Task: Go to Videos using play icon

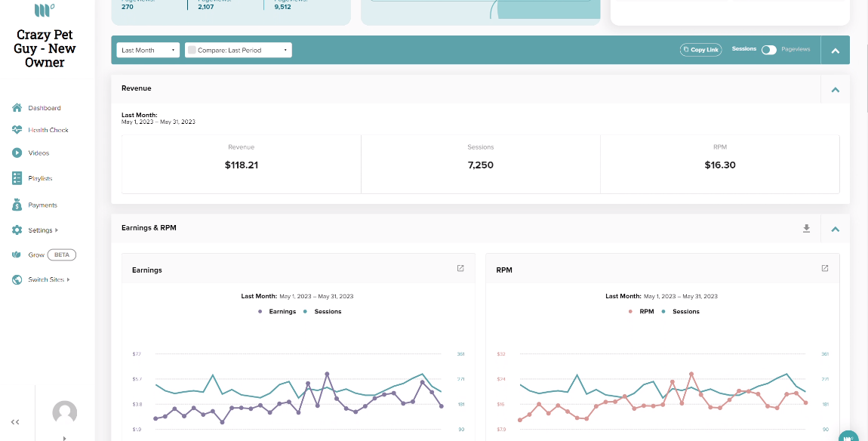Action: pyautogui.click(x=17, y=153)
